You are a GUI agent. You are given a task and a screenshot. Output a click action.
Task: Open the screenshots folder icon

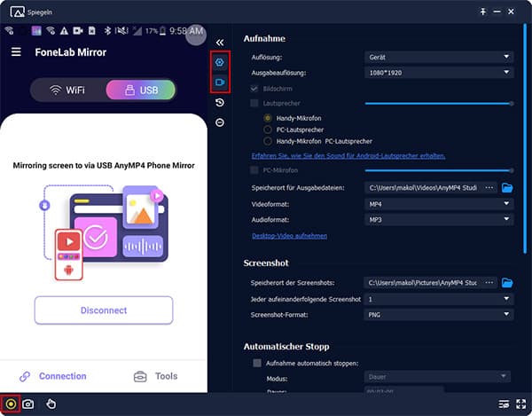point(507,283)
